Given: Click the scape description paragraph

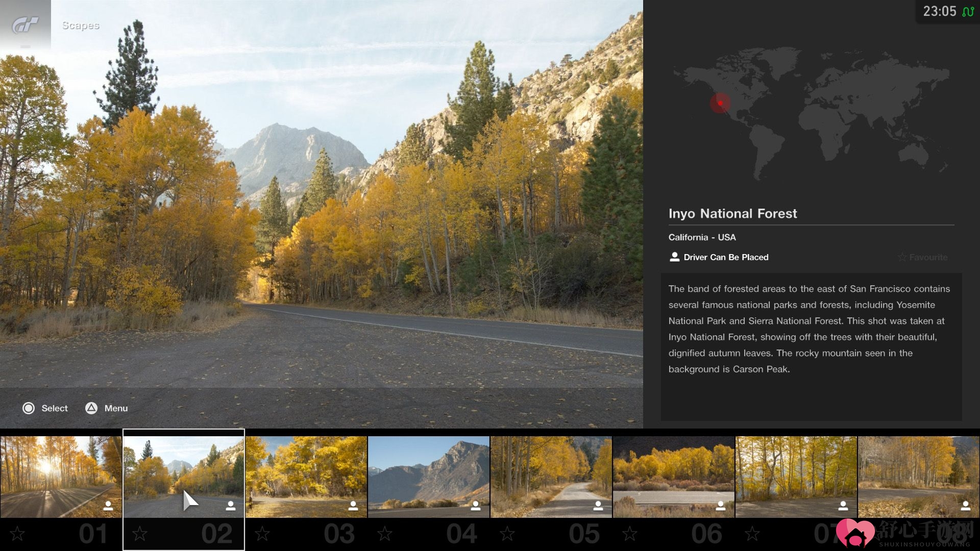Looking at the screenshot, I should coord(809,329).
